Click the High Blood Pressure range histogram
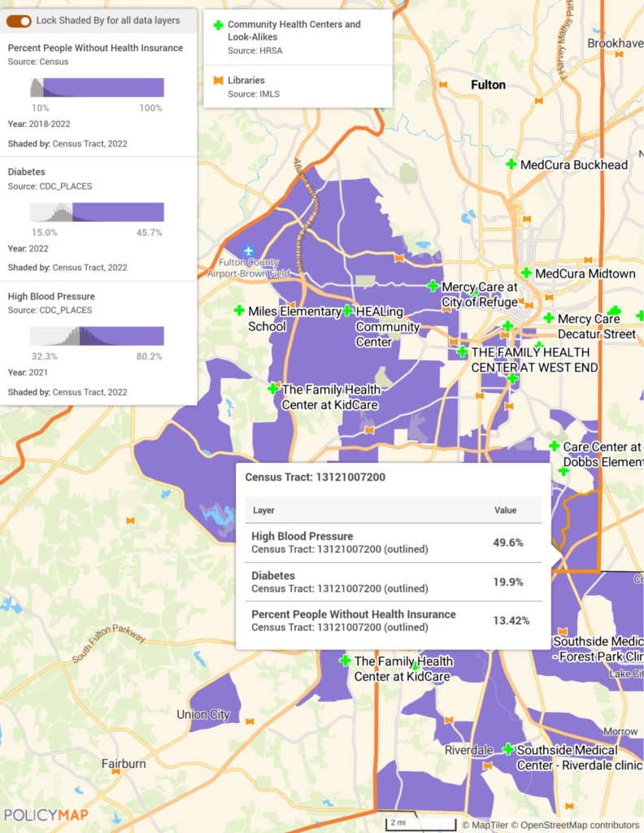Viewport: 644px width, 833px height. click(97, 336)
